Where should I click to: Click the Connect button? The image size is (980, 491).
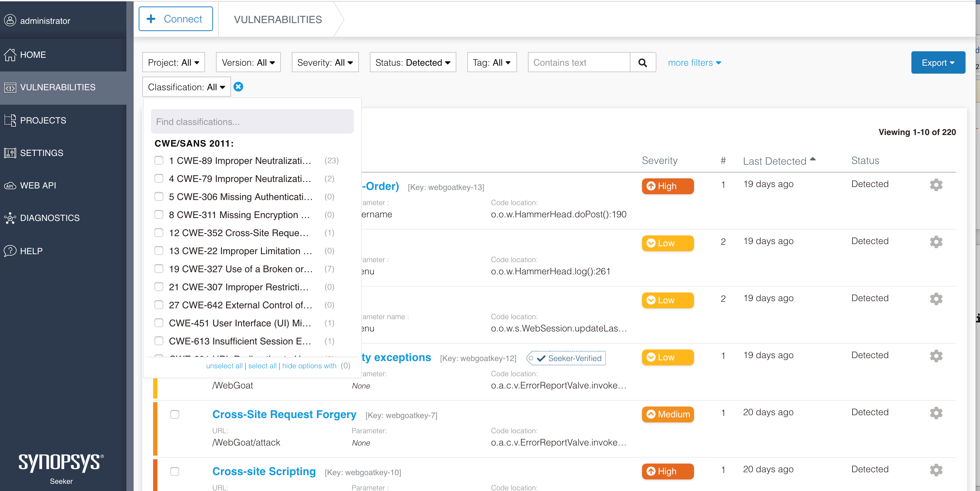click(175, 19)
